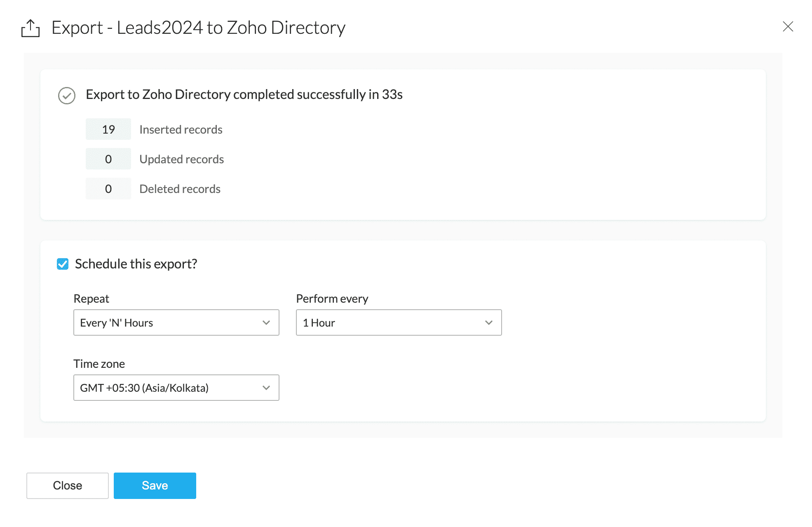Close the export dialog with X icon
The image size is (812, 527).
click(788, 26)
